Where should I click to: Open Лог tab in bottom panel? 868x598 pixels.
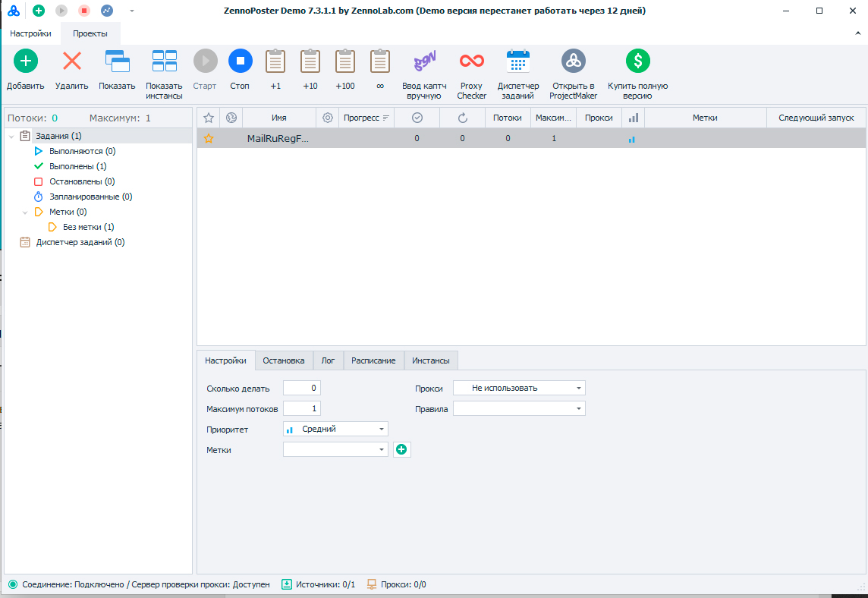pyautogui.click(x=328, y=360)
